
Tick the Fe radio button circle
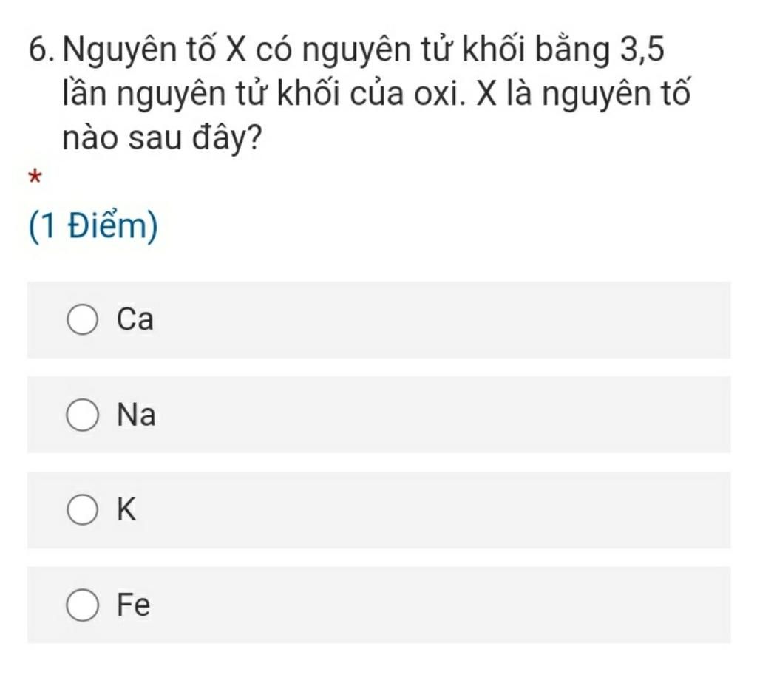click(83, 605)
